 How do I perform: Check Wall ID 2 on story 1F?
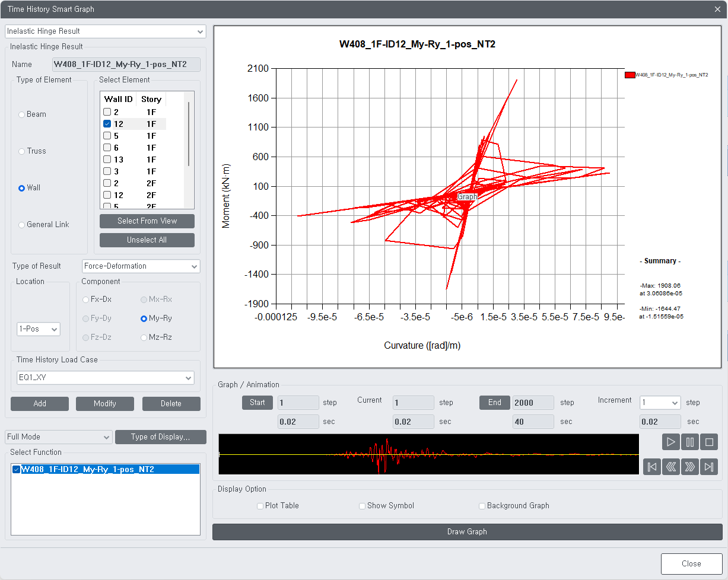(x=107, y=112)
